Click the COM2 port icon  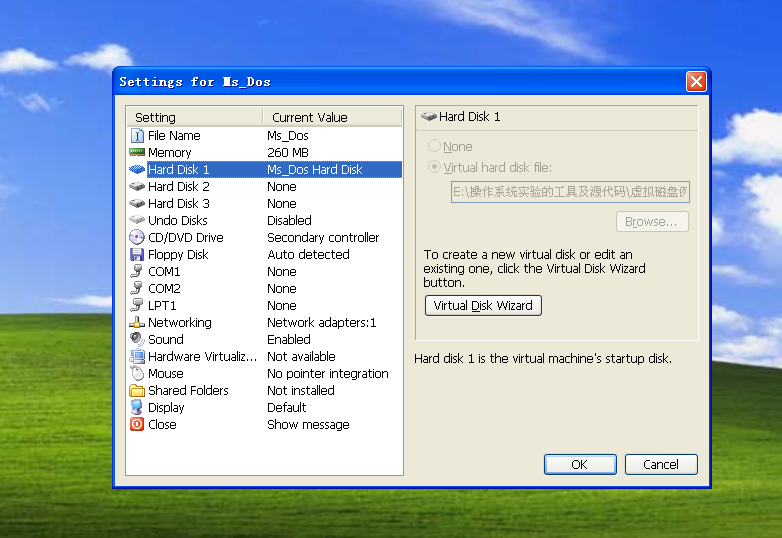(x=137, y=288)
